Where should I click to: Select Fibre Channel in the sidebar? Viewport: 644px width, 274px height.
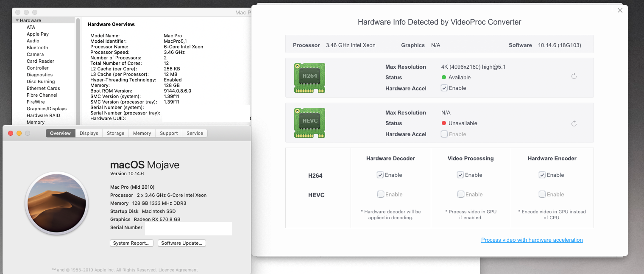(x=42, y=95)
